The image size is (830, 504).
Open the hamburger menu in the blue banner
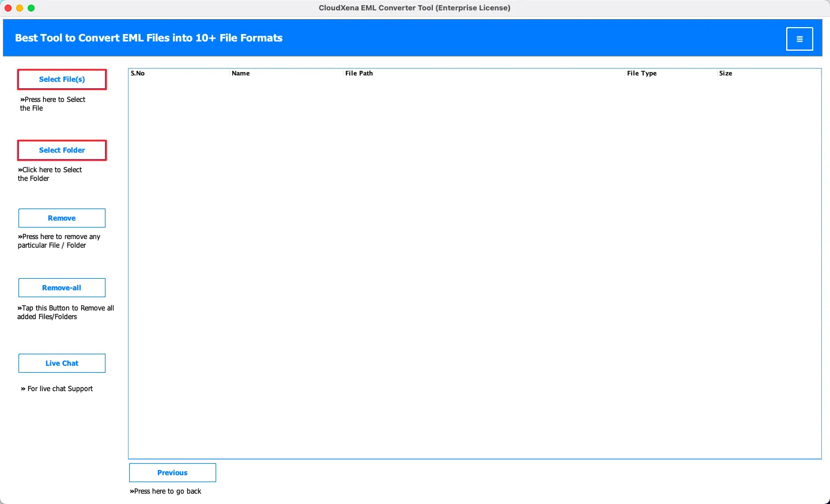click(799, 39)
